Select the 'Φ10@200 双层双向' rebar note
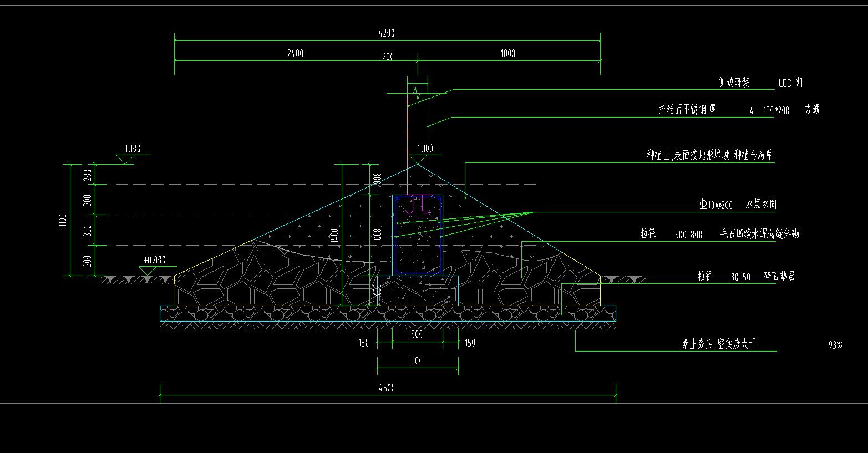 coord(738,205)
